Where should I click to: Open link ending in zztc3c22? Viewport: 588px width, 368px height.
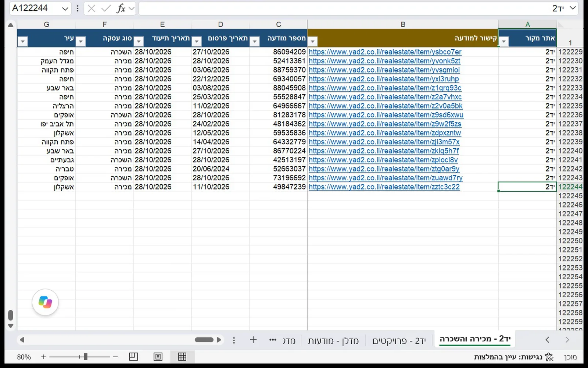tap(384, 187)
